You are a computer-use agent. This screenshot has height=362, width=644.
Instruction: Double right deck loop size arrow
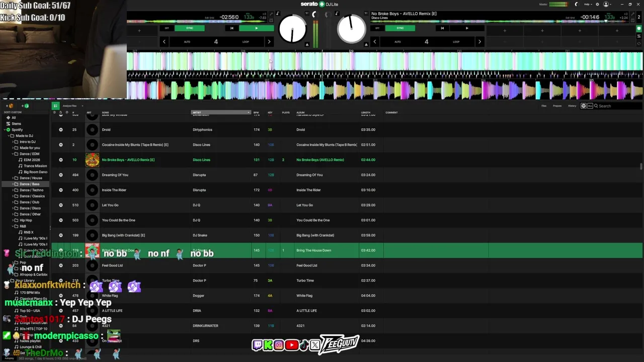click(x=479, y=42)
